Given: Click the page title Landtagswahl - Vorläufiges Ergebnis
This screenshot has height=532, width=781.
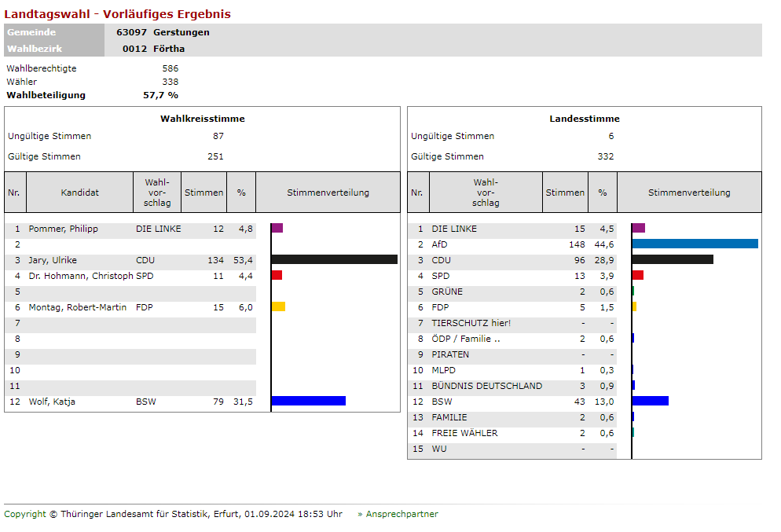Looking at the screenshot, I should click(118, 14).
